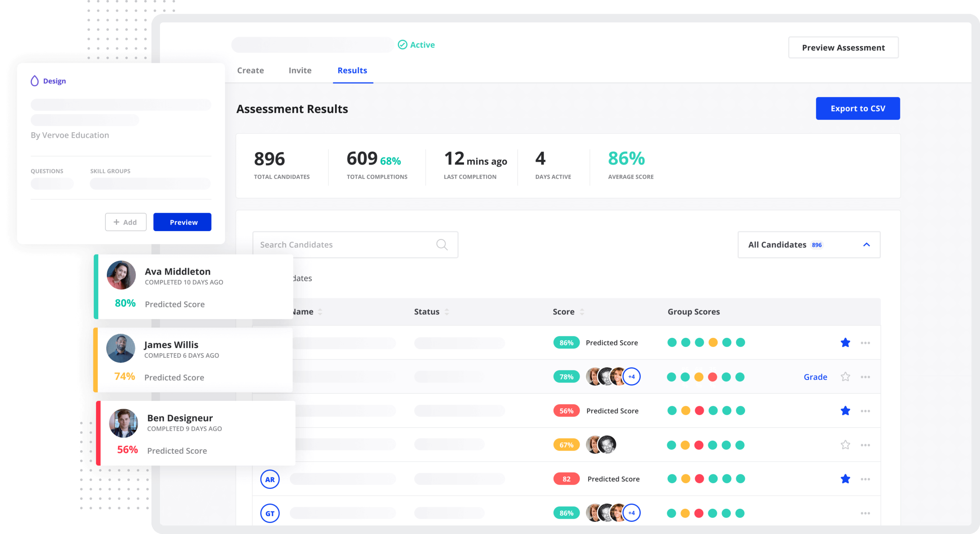Collapse the All Candidates dropdown

click(x=866, y=245)
